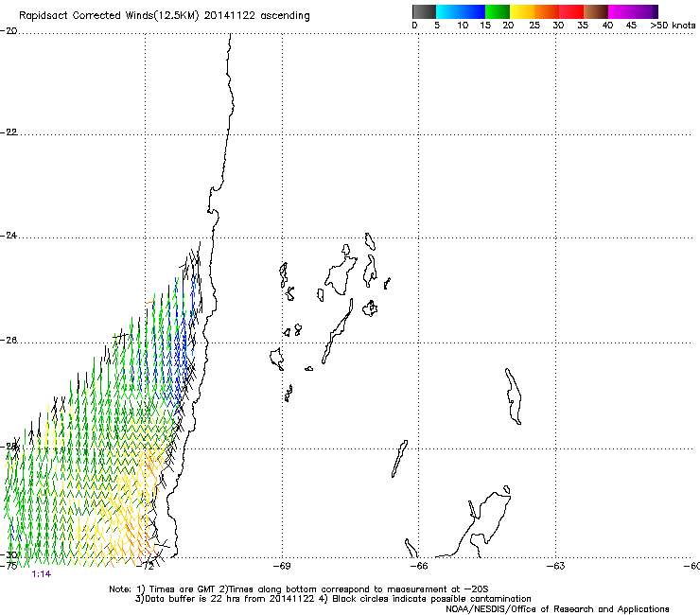Click the legend label '25'
Screen dimensions: 700x615
[534, 26]
